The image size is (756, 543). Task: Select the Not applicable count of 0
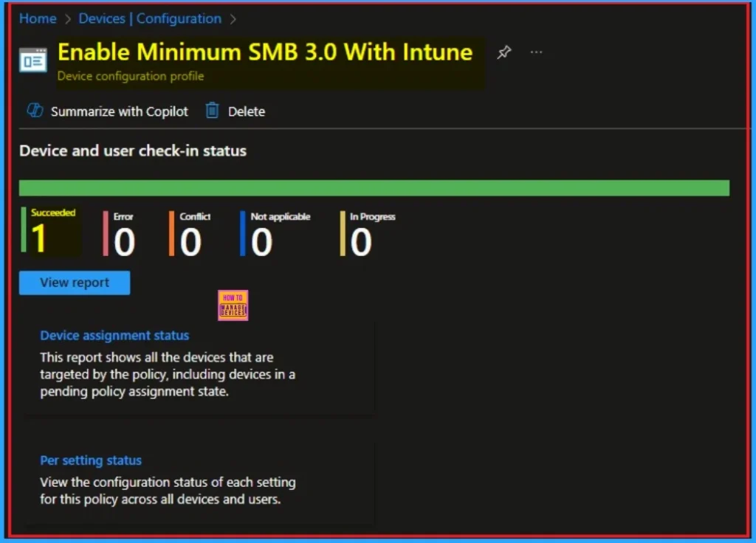tap(261, 242)
